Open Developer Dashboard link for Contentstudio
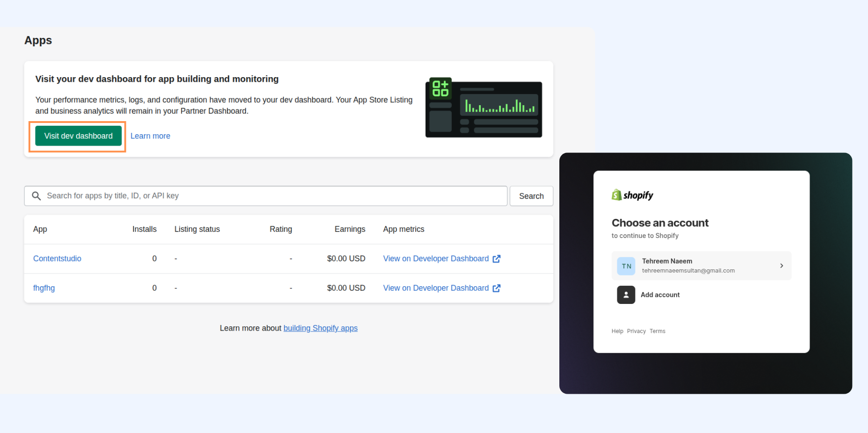 (436, 259)
